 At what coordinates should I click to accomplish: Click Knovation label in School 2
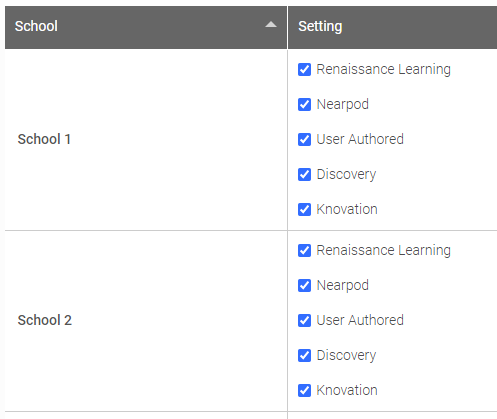click(347, 390)
